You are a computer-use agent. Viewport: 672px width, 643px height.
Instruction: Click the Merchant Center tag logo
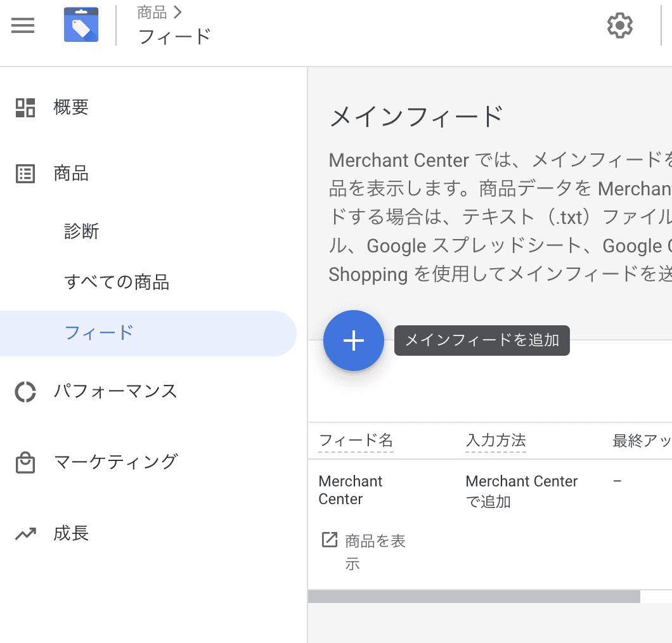point(81,25)
